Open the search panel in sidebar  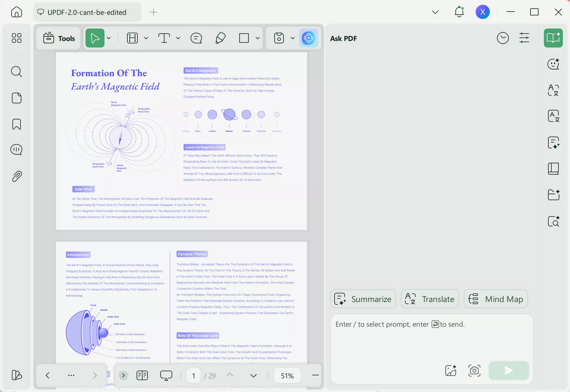coord(17,72)
